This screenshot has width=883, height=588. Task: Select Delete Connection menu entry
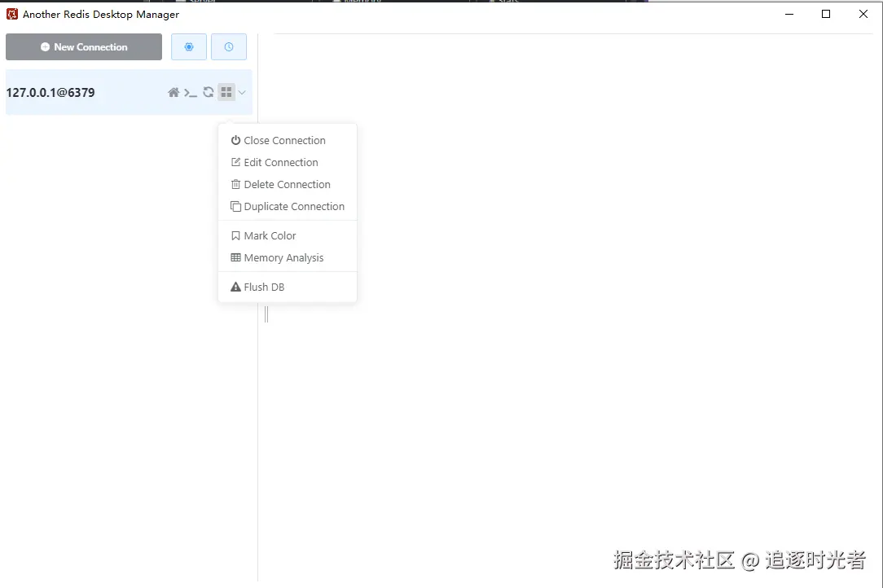point(288,184)
